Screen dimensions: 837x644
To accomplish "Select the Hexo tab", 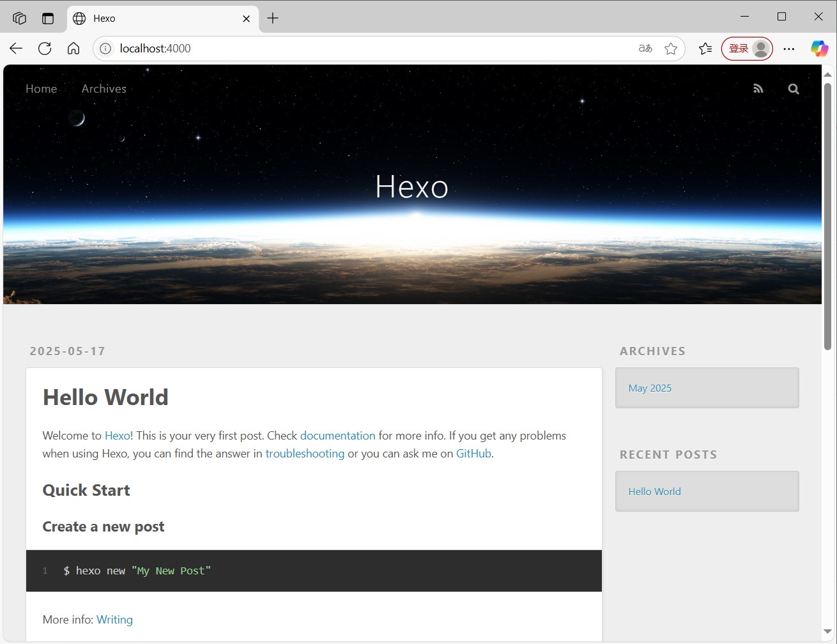I will point(163,19).
